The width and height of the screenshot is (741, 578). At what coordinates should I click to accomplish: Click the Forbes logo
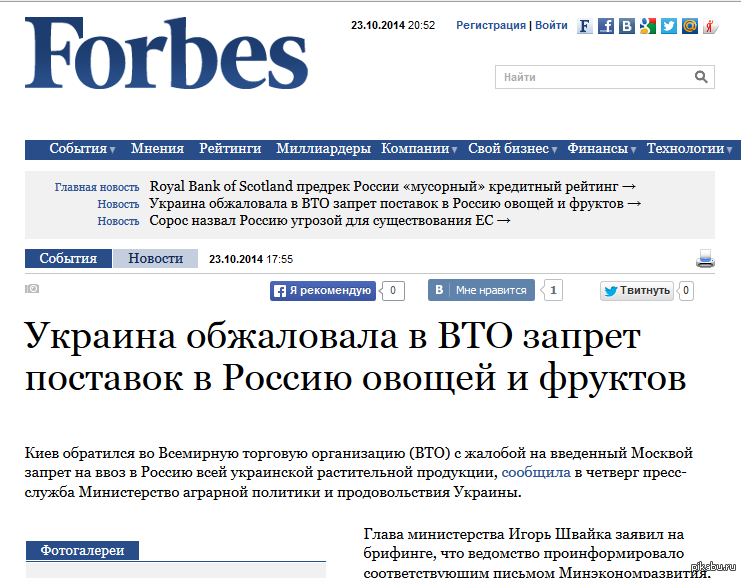click(x=166, y=53)
